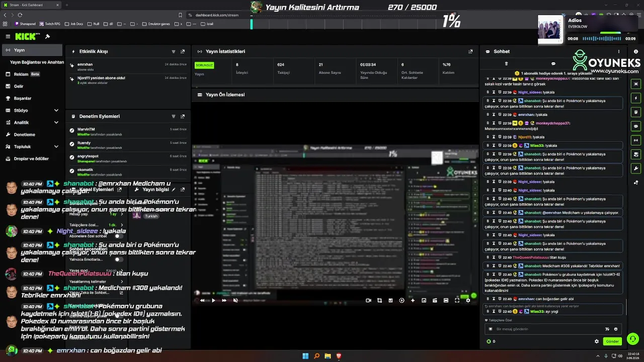The image size is (644, 362).
Task: Click the SORUNSUZ stream status badge
Action: (x=204, y=65)
